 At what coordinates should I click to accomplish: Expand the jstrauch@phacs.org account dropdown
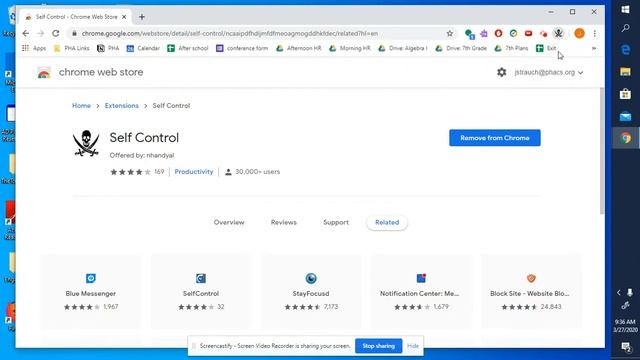[x=549, y=72]
